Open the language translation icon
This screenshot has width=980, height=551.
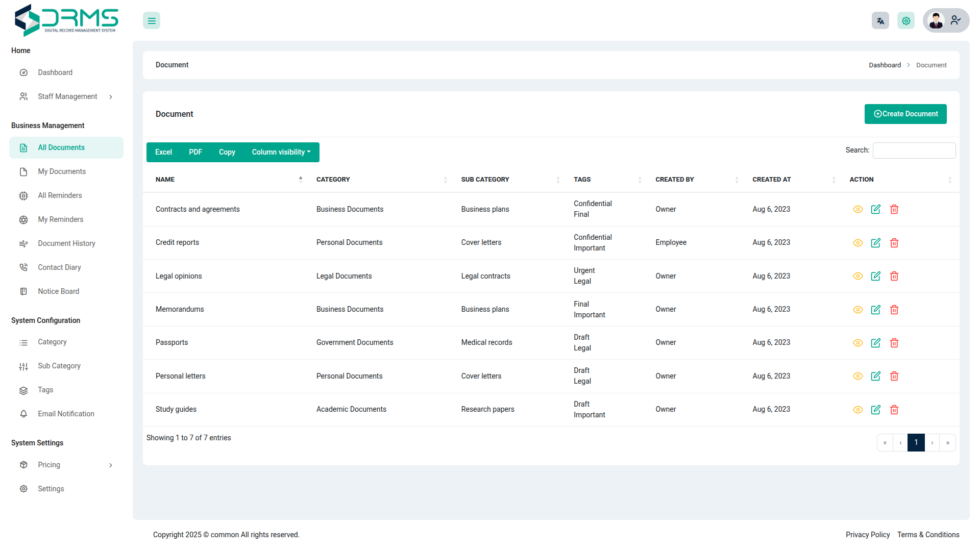point(880,21)
